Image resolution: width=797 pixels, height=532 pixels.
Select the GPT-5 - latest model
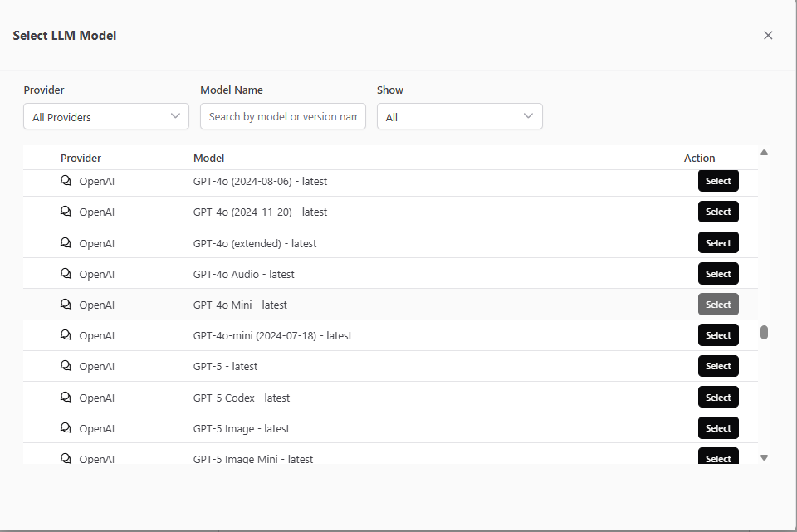point(718,366)
